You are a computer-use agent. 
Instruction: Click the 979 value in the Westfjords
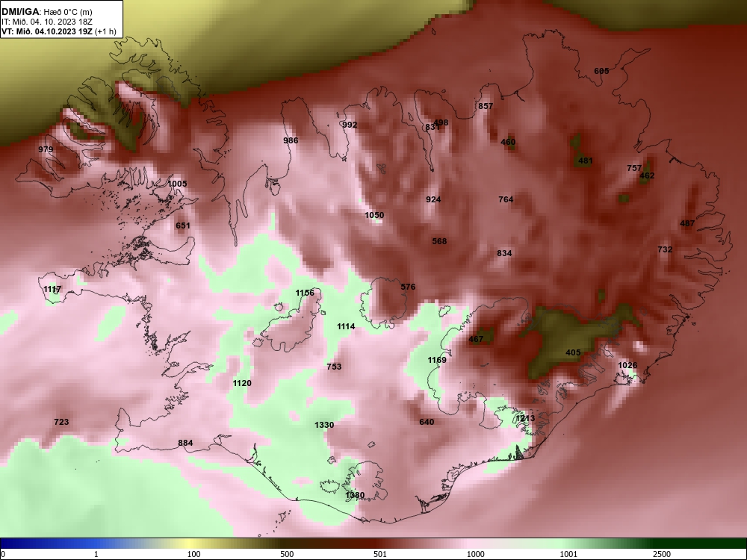(x=46, y=149)
